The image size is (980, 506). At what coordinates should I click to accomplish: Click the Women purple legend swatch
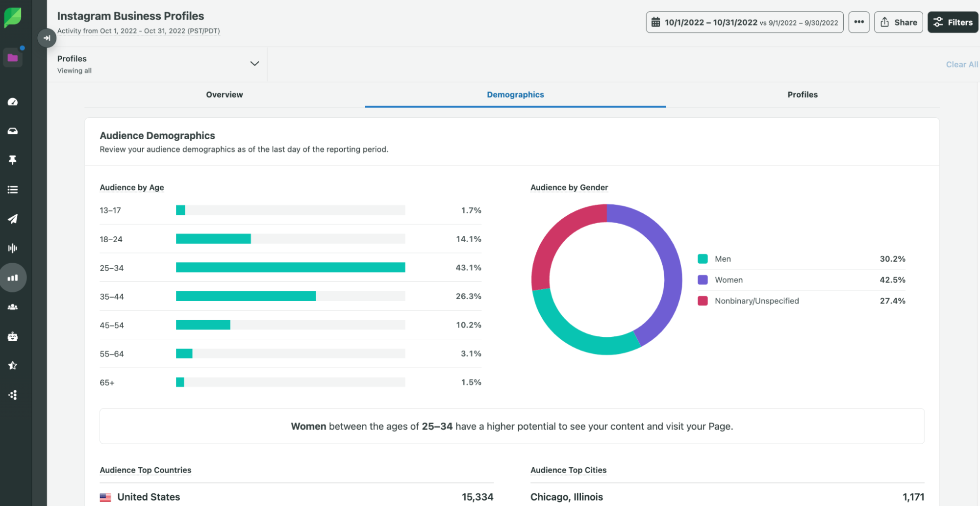703,280
